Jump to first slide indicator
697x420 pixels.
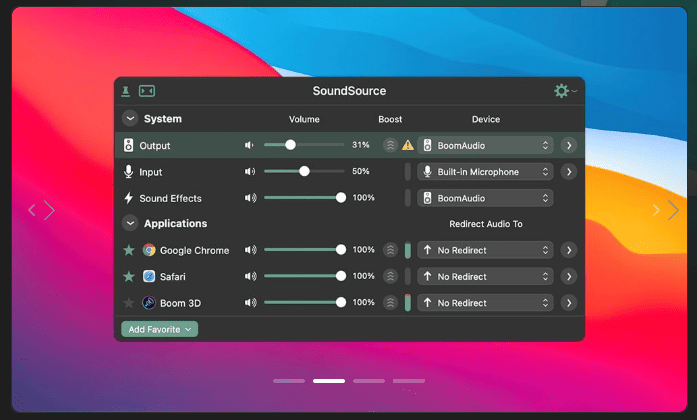(x=289, y=381)
